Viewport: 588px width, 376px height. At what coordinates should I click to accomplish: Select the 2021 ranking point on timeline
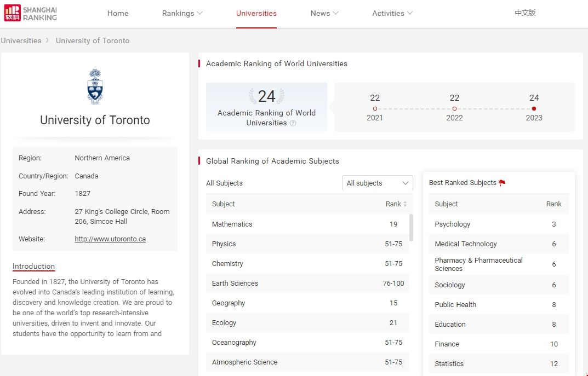(x=375, y=108)
